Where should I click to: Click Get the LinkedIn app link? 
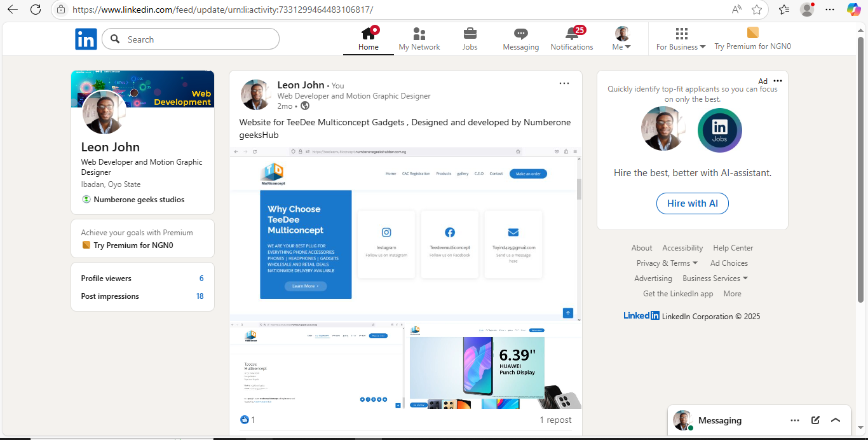(x=678, y=294)
